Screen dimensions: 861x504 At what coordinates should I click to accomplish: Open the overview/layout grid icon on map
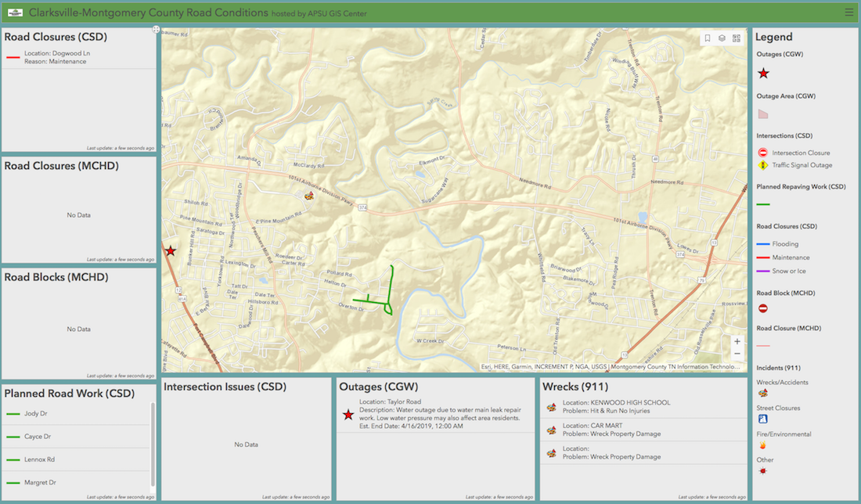[737, 38]
